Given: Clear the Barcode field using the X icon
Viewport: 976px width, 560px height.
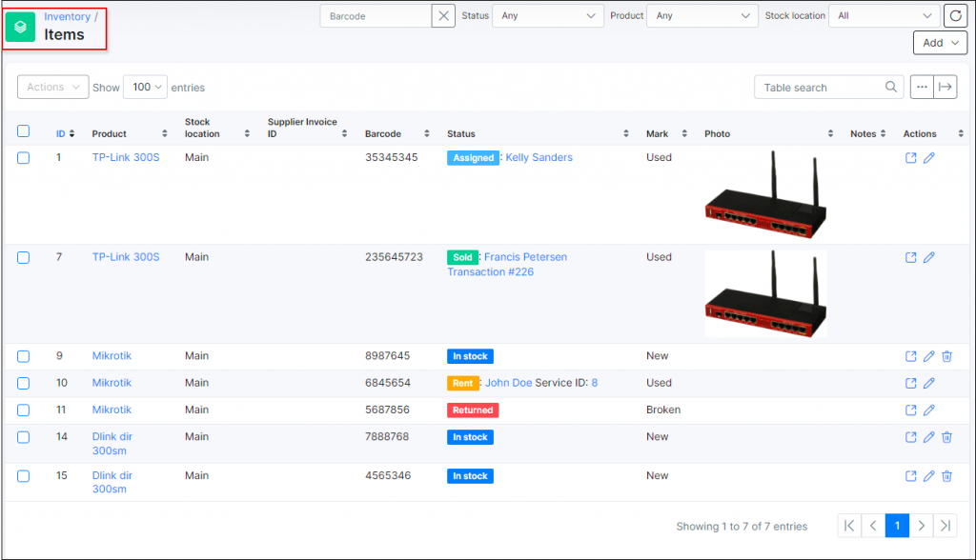Looking at the screenshot, I should click(x=442, y=15).
